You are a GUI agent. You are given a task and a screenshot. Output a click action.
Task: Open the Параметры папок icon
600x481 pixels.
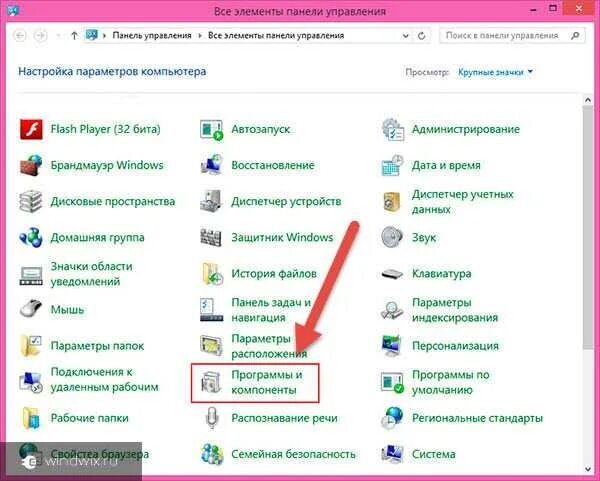point(31,346)
